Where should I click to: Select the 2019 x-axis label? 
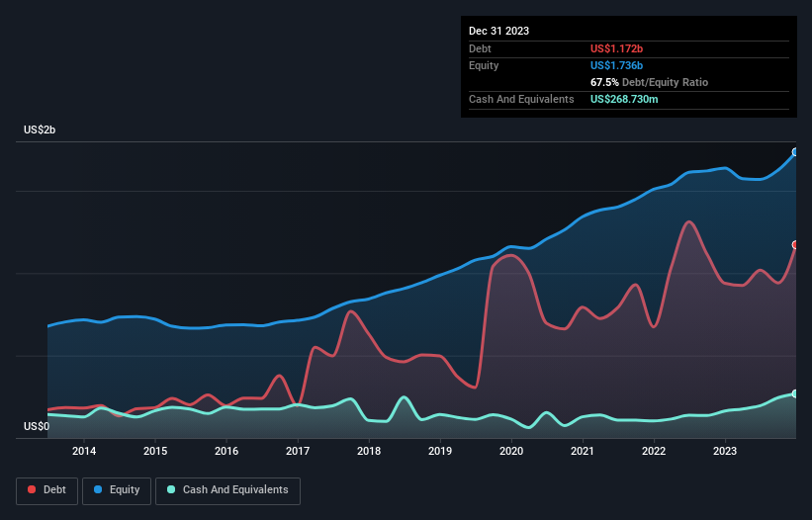pyautogui.click(x=440, y=451)
